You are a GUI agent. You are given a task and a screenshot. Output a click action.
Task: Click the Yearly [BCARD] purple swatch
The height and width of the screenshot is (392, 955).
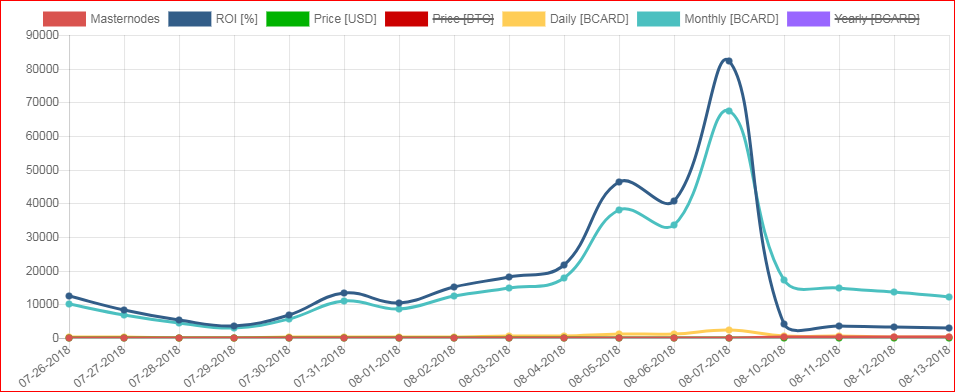pos(808,19)
